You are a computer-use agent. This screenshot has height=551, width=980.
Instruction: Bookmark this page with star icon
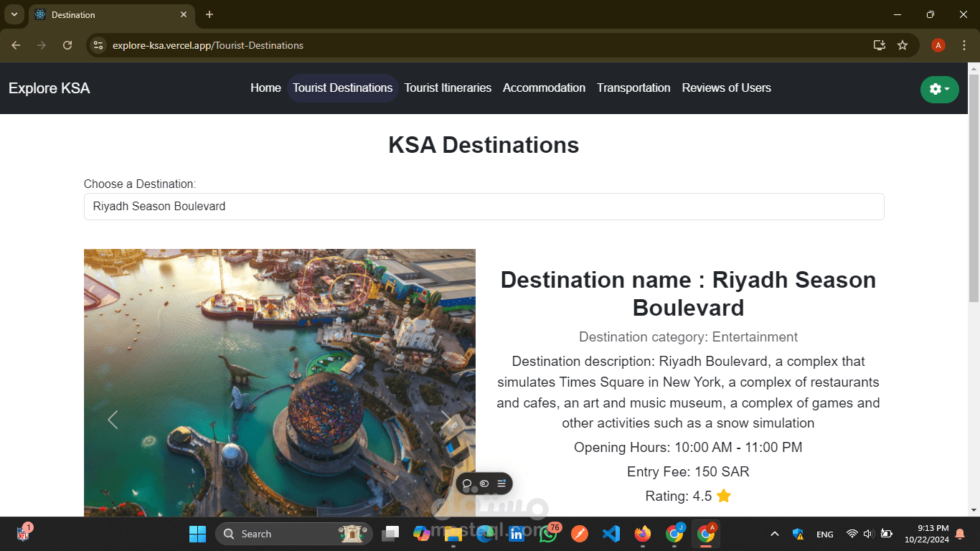click(903, 45)
